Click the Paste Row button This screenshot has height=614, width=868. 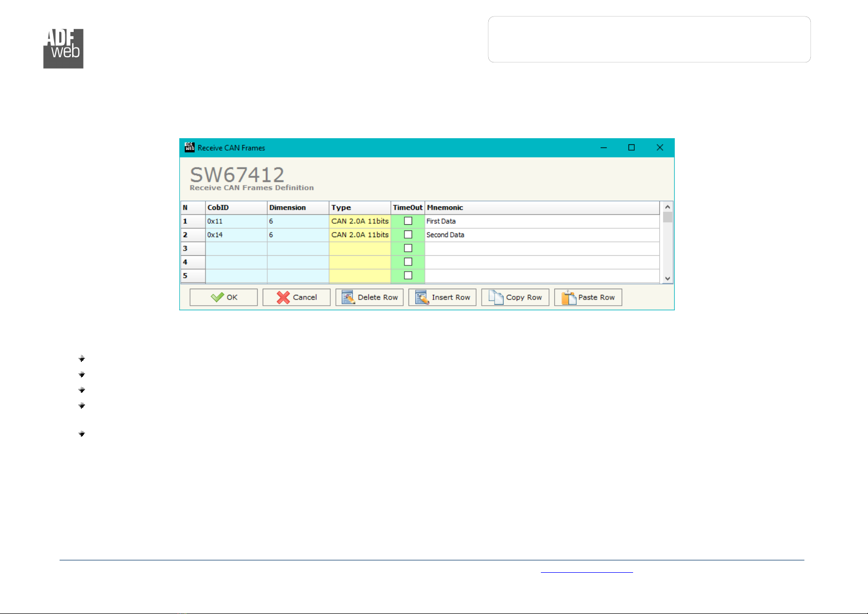coord(588,297)
